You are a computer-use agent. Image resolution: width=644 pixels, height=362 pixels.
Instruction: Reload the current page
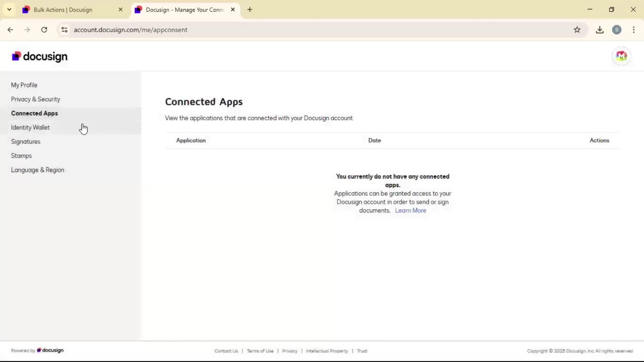(x=44, y=30)
